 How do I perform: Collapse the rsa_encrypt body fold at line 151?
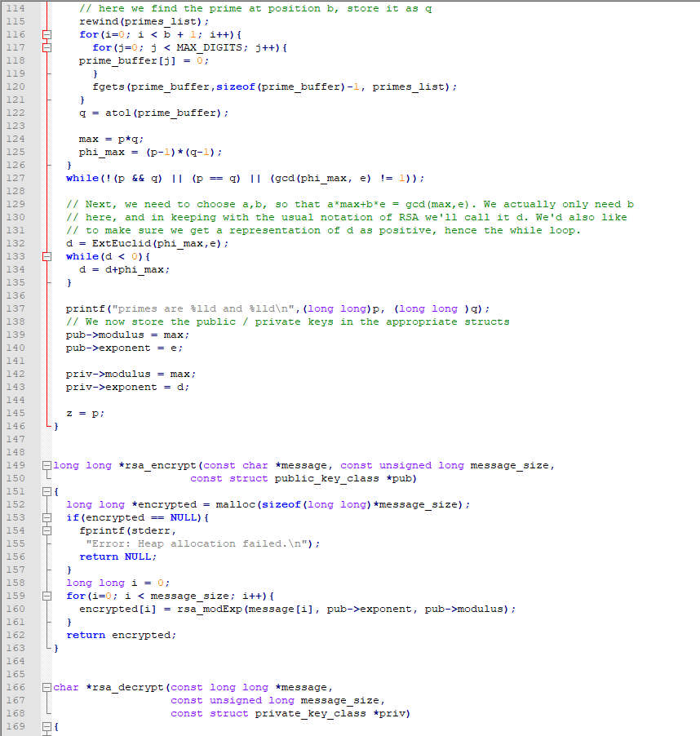tap(47, 492)
